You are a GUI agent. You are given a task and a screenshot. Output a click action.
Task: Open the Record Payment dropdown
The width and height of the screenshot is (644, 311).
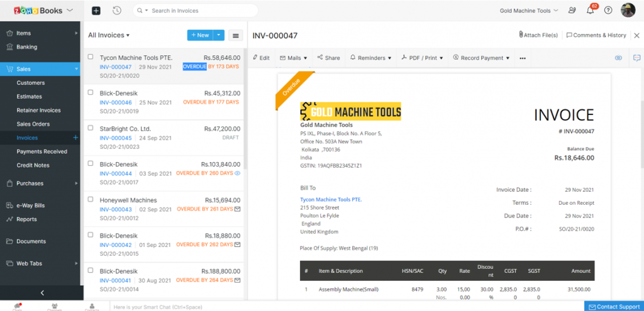pyautogui.click(x=481, y=58)
